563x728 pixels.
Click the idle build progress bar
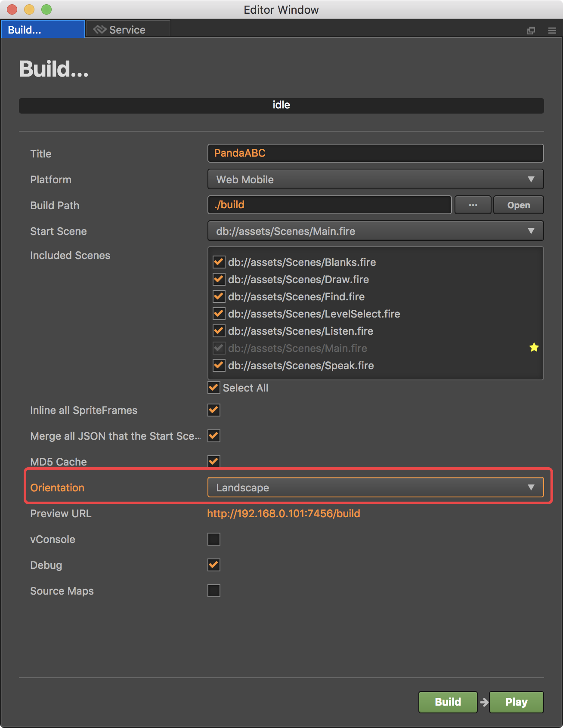[281, 105]
